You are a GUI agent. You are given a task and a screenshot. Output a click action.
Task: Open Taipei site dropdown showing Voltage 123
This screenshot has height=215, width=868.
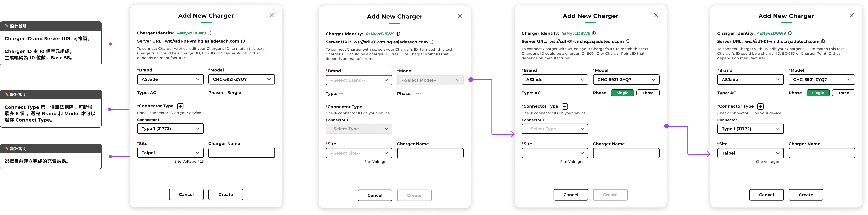point(170,153)
